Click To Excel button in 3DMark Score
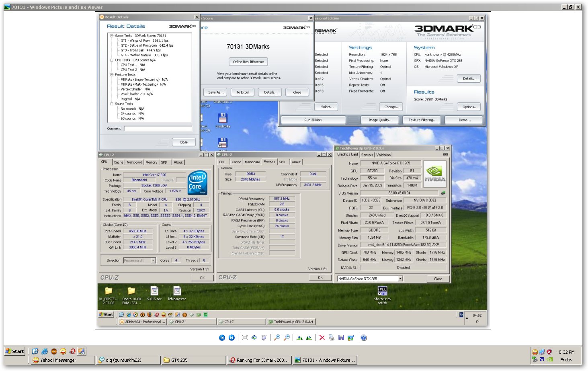 tap(242, 92)
